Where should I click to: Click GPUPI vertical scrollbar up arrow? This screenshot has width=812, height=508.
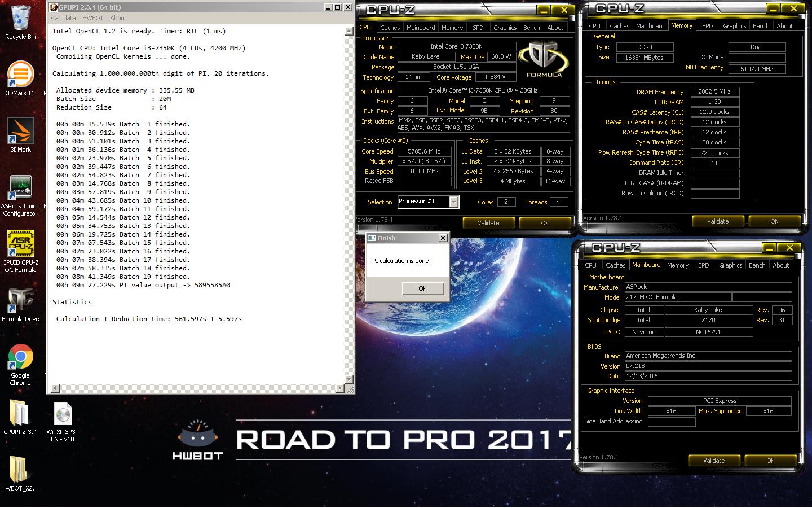(348, 31)
